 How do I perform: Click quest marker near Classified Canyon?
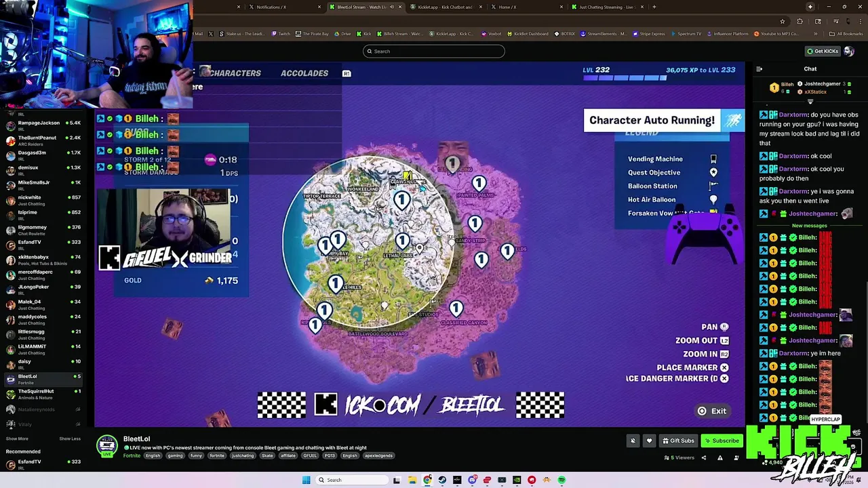click(456, 309)
